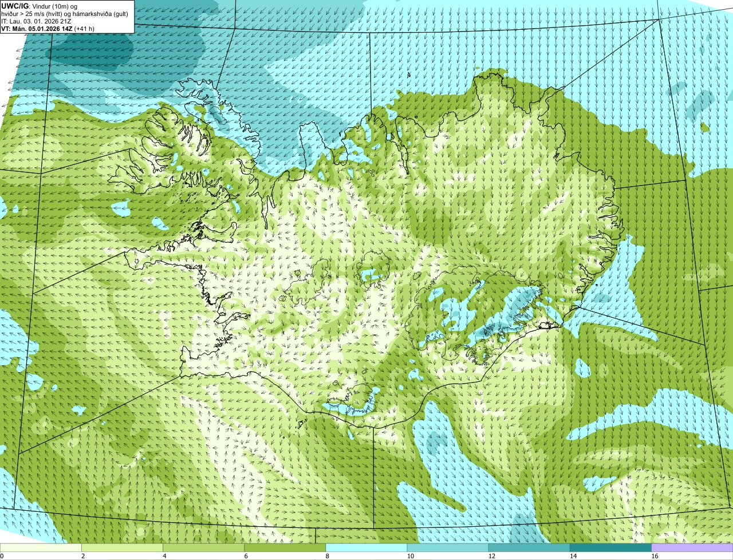Select the "hviður > 25 m/s (hvítt)" text line
733x560 pixels.
point(66,14)
